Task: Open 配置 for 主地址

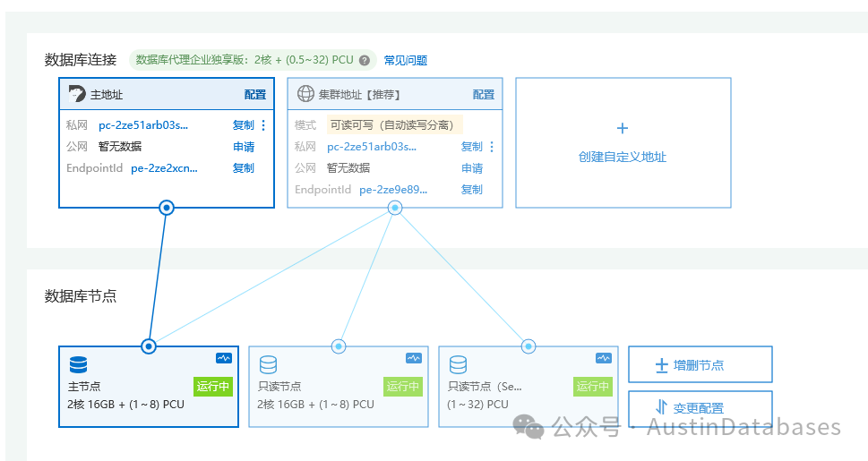Action: 255,95
